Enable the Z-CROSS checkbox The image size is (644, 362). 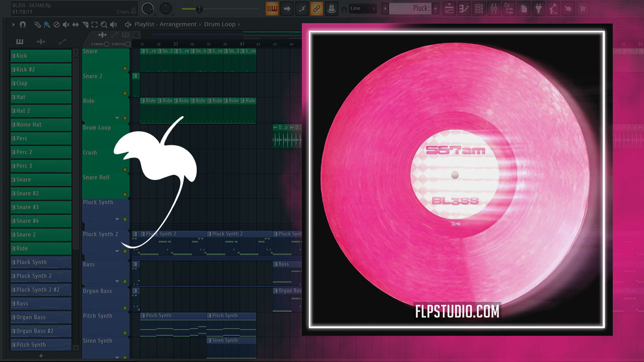tap(107, 44)
